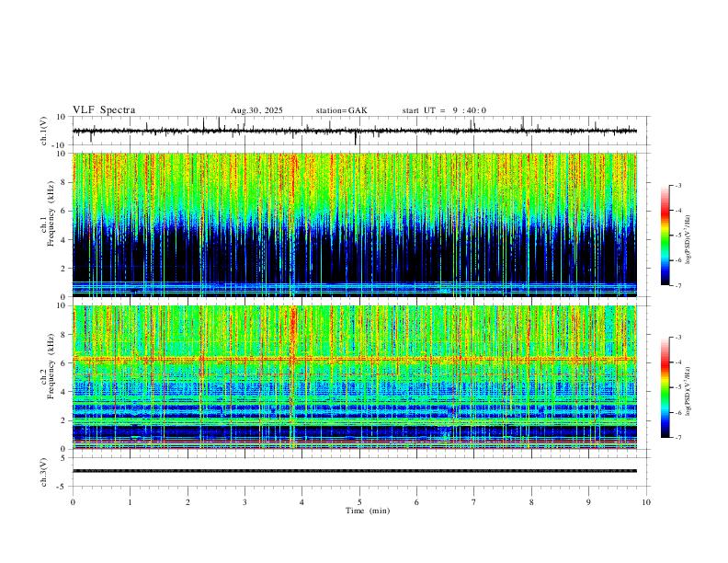Click the "10" time axis tick label
728x563 pixels.
(646, 502)
